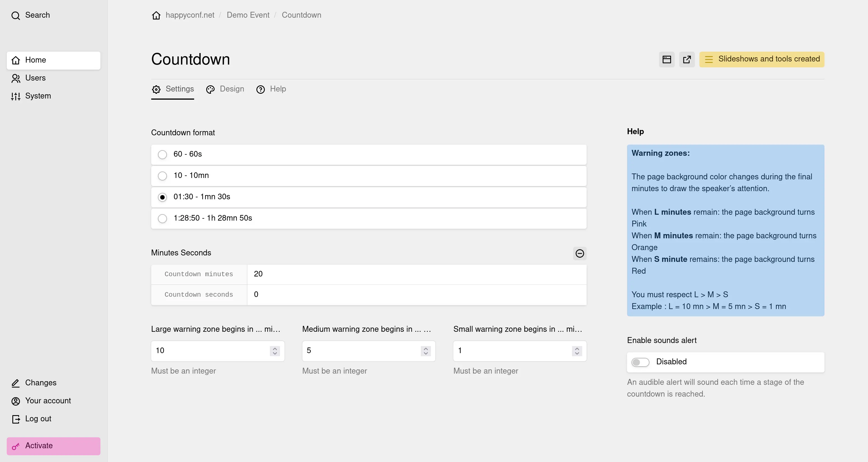Go to happyconf.net breadcrumb
The height and width of the screenshot is (462, 868).
pyautogui.click(x=190, y=15)
